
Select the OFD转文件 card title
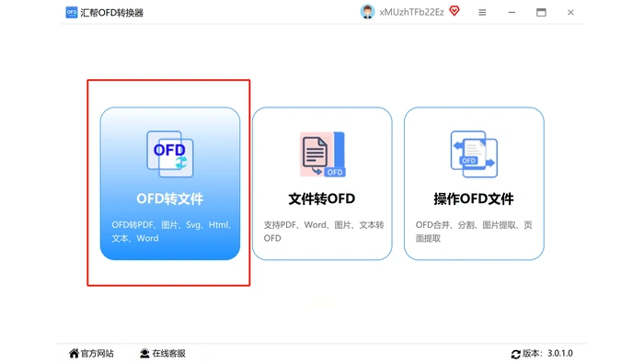[x=170, y=199]
